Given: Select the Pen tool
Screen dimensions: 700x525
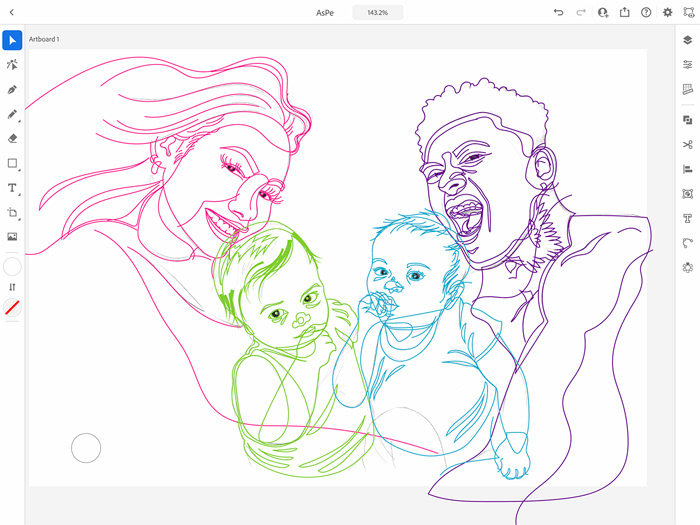Looking at the screenshot, I should point(12,89).
